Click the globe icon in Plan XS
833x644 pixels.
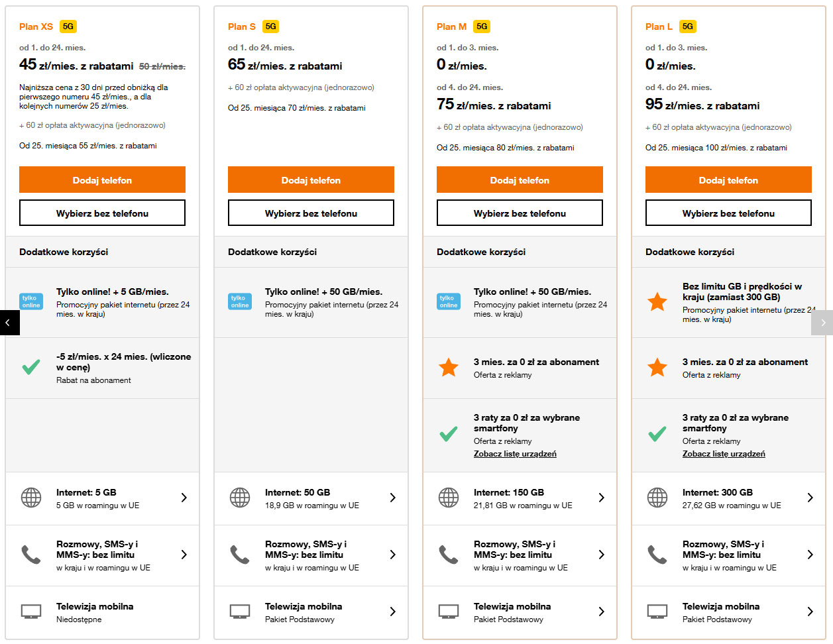pos(31,498)
